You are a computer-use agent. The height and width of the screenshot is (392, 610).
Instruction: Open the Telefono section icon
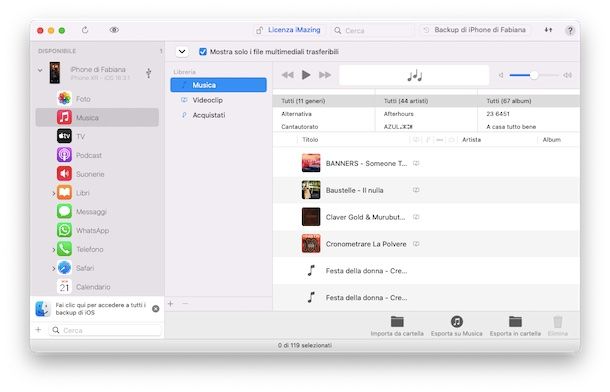(x=64, y=249)
